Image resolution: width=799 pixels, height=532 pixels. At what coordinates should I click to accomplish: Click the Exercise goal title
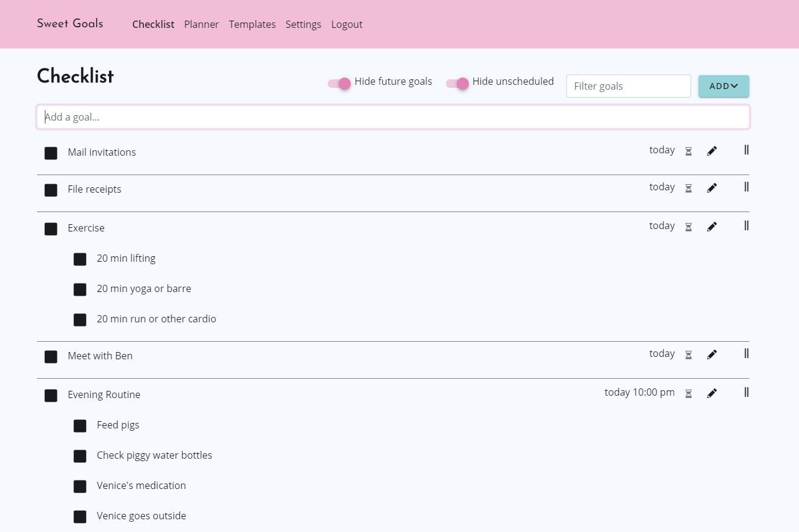(x=86, y=228)
